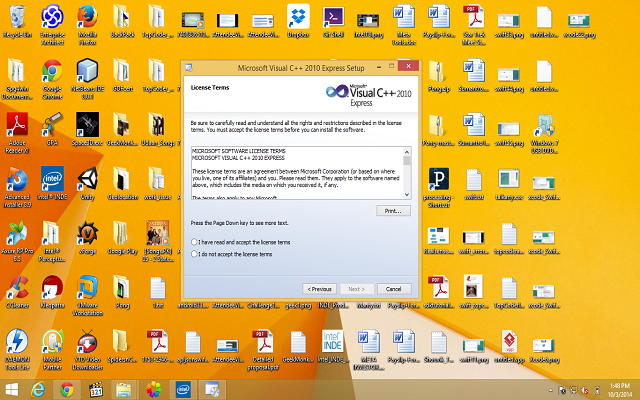
Task: Select the VMware Workstation desktop shortcut
Action: point(87,296)
